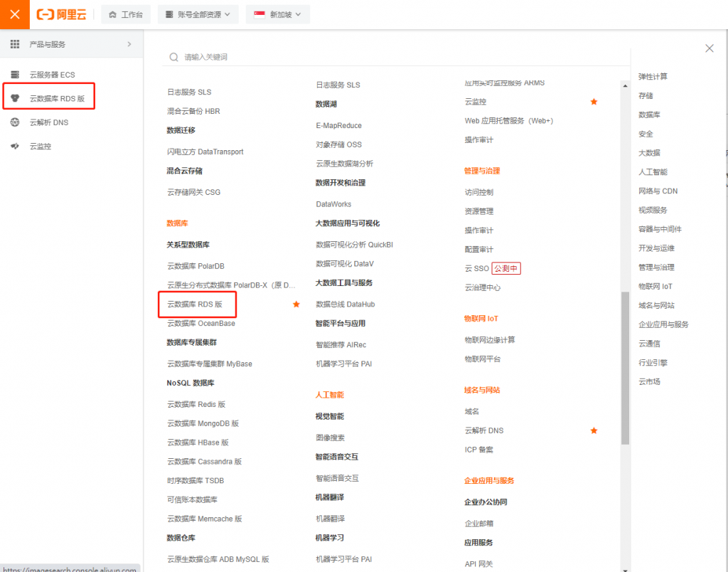This screenshot has width=728, height=572.
Task: Click the scrollbar up arrow
Action: tap(626, 86)
